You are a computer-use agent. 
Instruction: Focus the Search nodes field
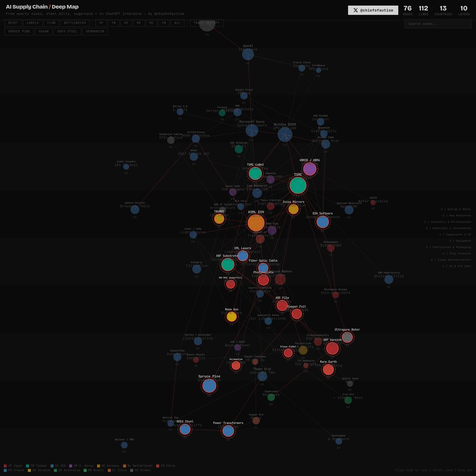(438, 24)
